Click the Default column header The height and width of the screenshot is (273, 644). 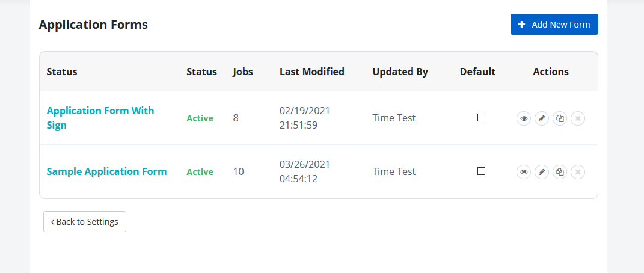click(477, 72)
